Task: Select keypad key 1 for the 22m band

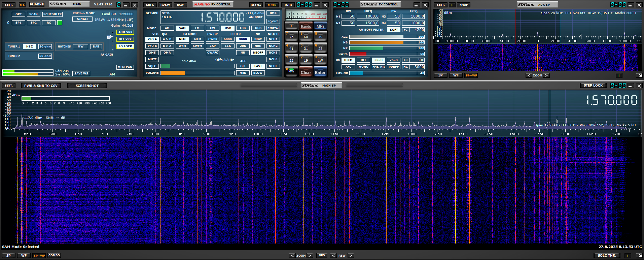Action: [291, 60]
